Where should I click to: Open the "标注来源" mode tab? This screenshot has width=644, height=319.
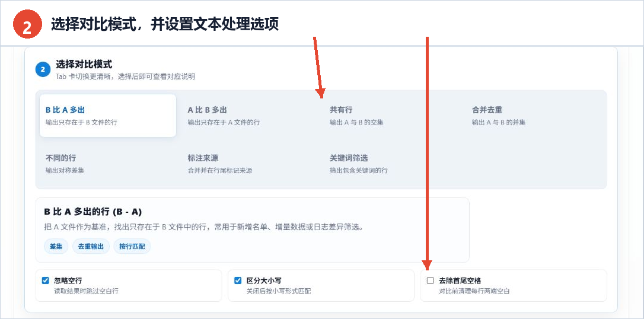[250, 164]
